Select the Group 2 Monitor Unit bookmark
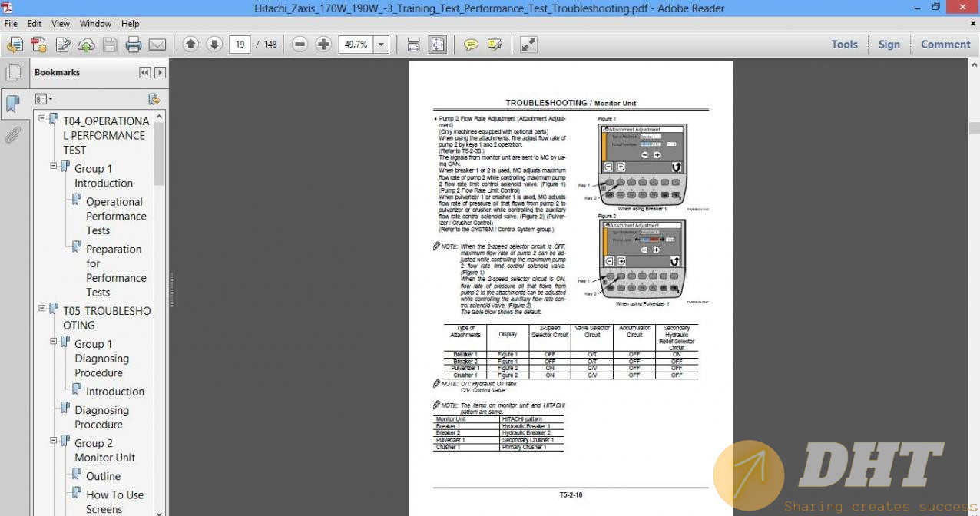This screenshot has width=980, height=516. click(104, 450)
